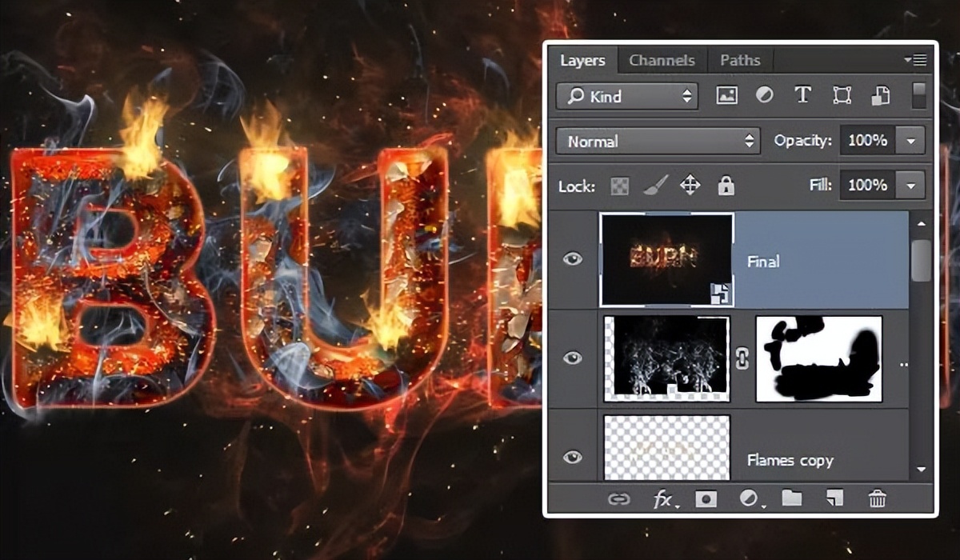Hide the Final layer
The height and width of the screenshot is (560, 960).
point(572,259)
